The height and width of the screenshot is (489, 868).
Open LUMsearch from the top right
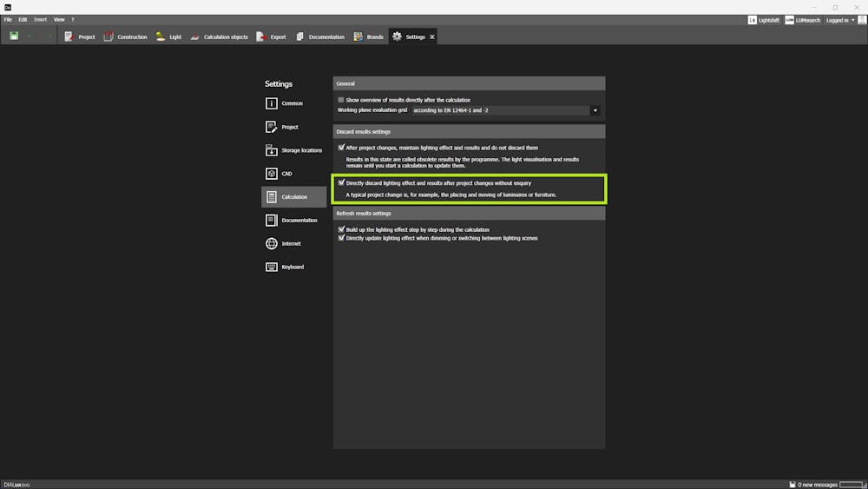[802, 20]
